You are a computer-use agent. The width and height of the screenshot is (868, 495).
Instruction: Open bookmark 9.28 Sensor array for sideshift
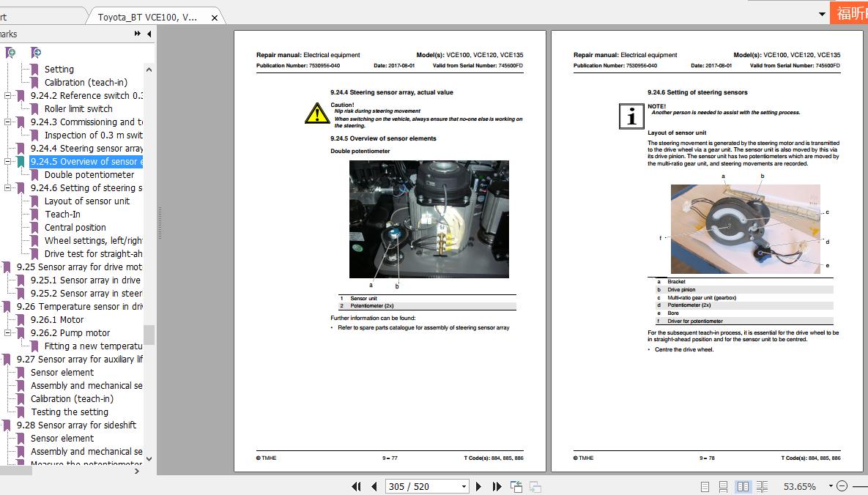click(x=76, y=425)
